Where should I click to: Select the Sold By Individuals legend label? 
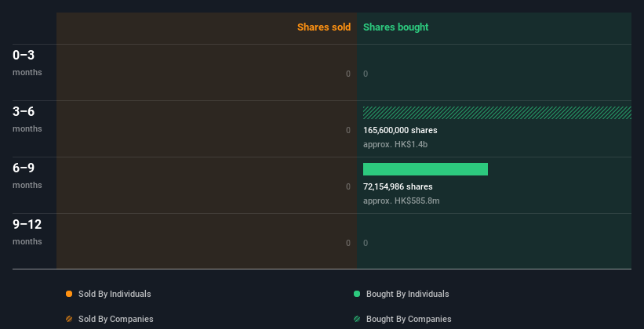115,294
